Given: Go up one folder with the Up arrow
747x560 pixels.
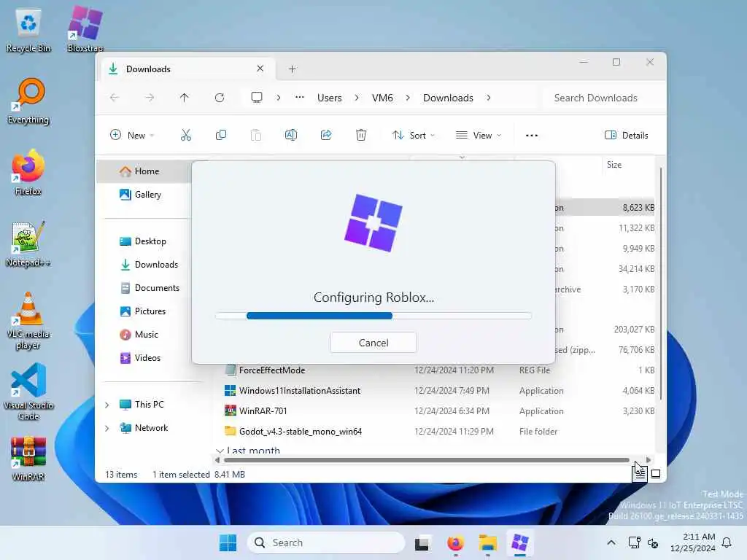Looking at the screenshot, I should (x=185, y=98).
